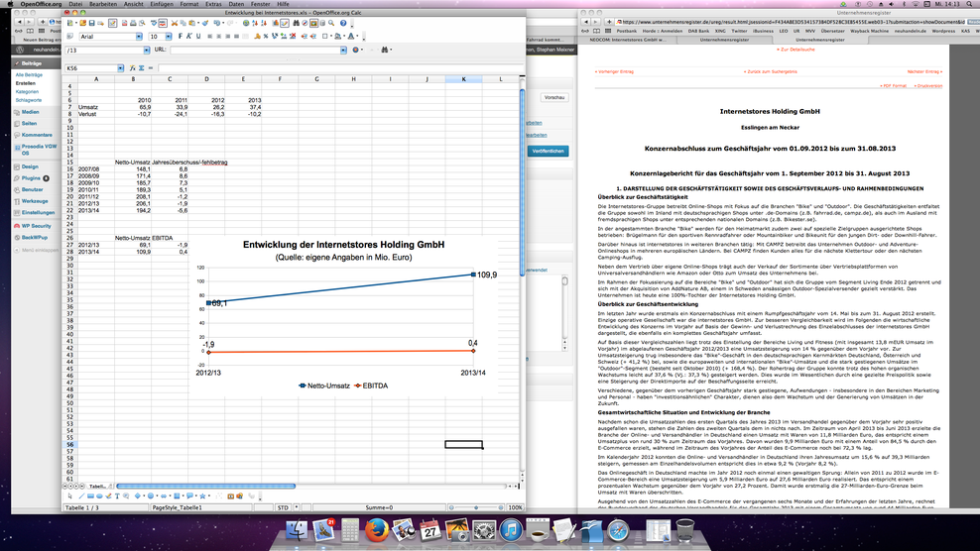This screenshot has width=980, height=551.
Task: Expand the New document dropdown arrow
Action: click(76, 23)
